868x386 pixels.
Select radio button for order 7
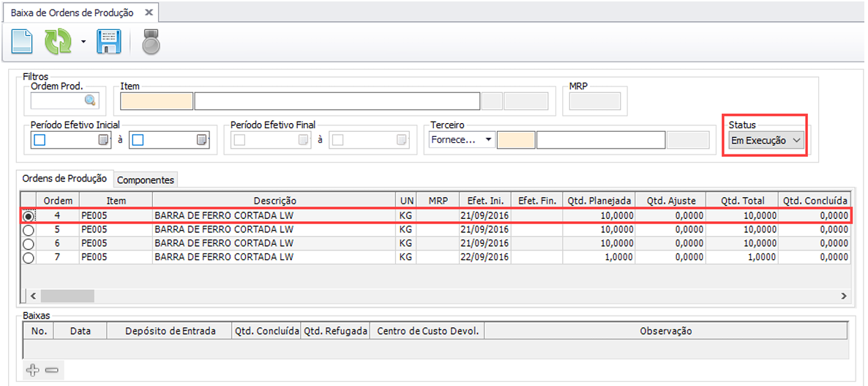tap(29, 258)
